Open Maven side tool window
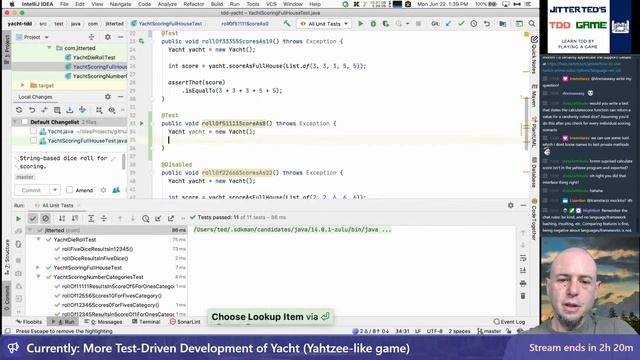Viewport: 640px width, 360px height. [534, 96]
